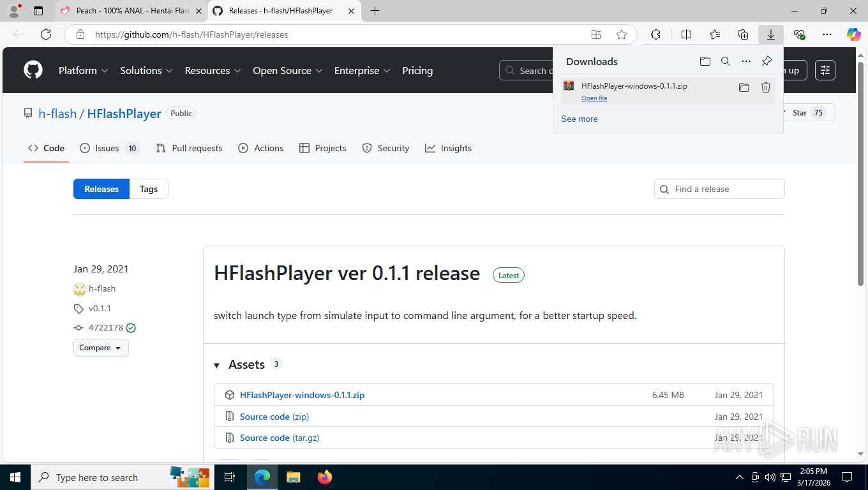Launch Copilot from the toolbar
Image resolution: width=868 pixels, height=490 pixels.
[853, 34]
